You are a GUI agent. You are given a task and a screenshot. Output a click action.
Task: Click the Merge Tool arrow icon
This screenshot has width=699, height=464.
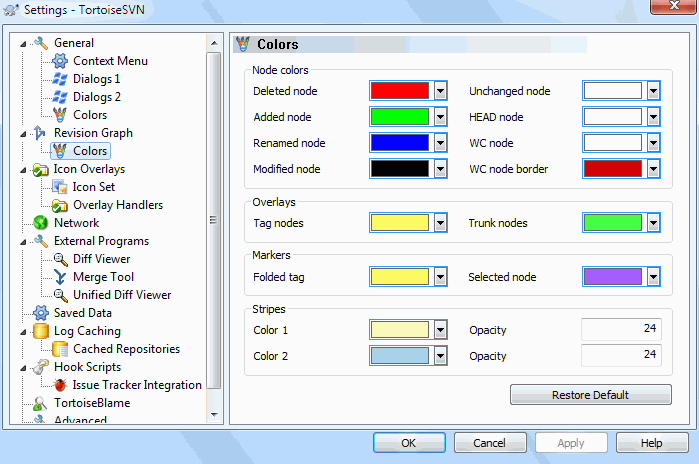tap(60, 277)
